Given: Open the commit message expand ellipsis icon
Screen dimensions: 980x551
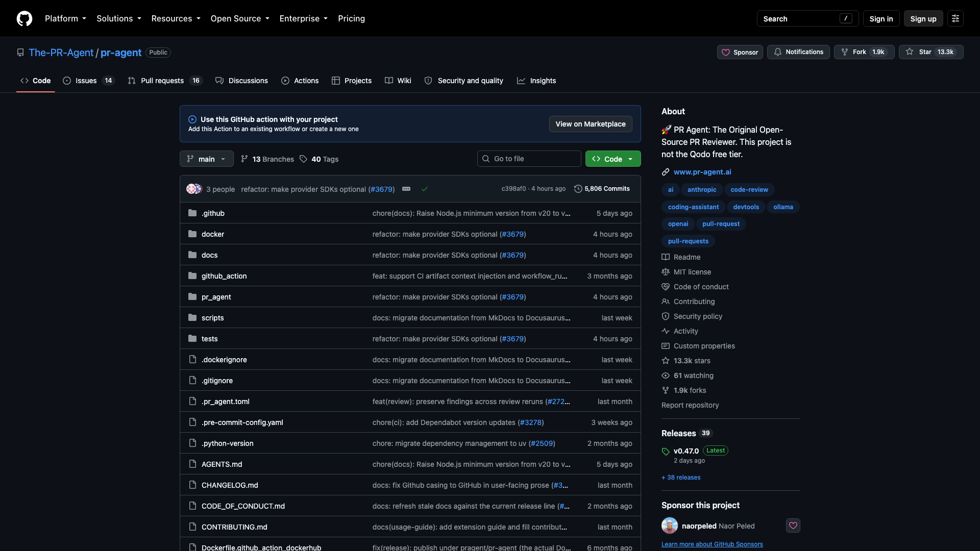Looking at the screenshot, I should pyautogui.click(x=406, y=189).
